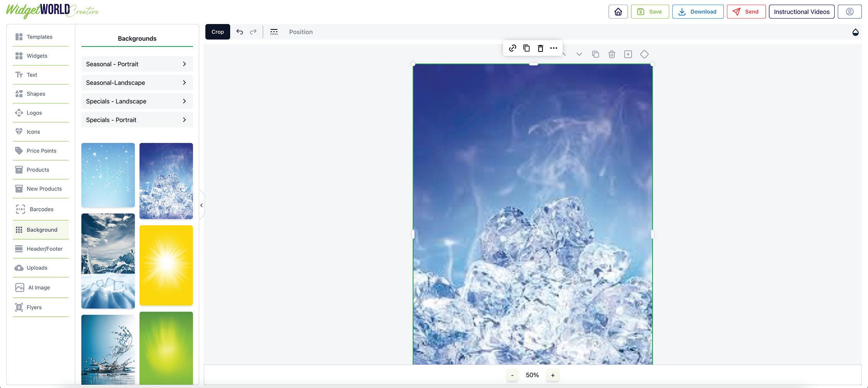Click the New Products box icon

(x=19, y=189)
